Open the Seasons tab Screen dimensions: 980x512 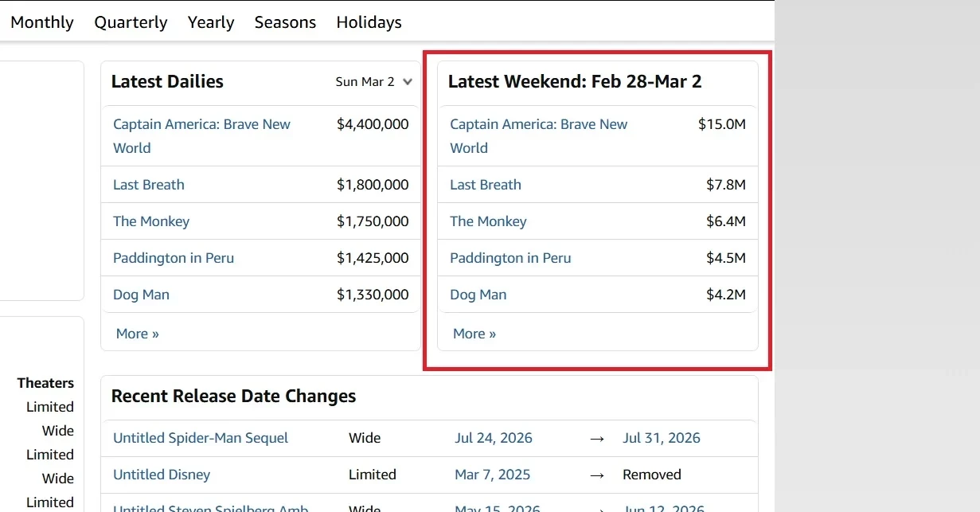coord(285,22)
